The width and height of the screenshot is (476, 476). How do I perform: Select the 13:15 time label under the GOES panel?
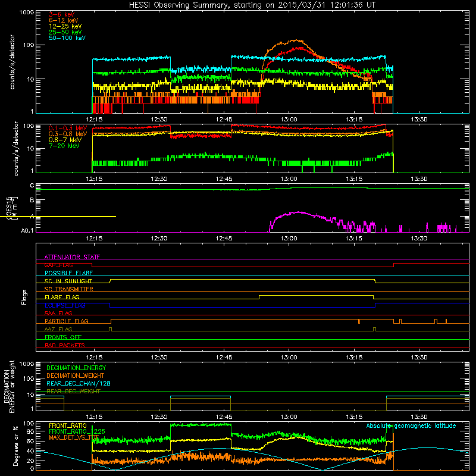tap(354, 239)
